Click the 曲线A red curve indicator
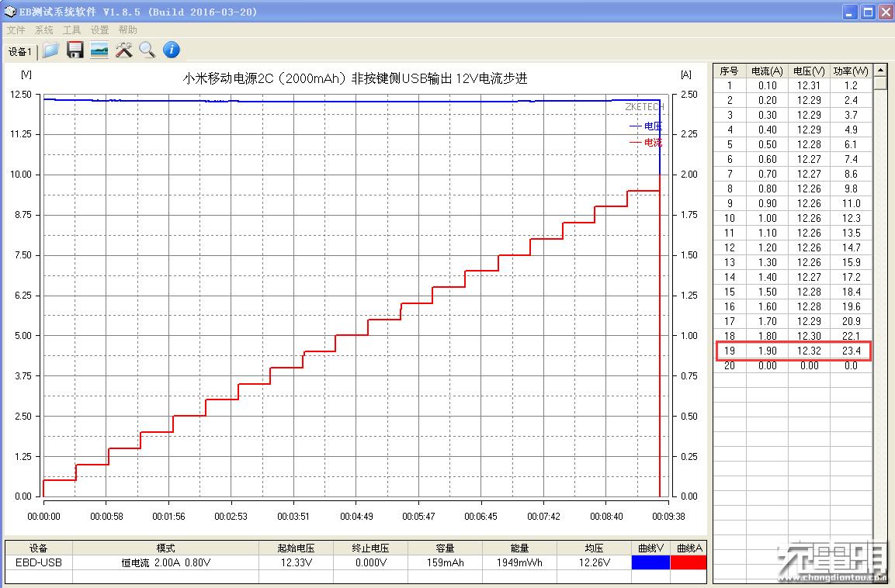 (689, 562)
